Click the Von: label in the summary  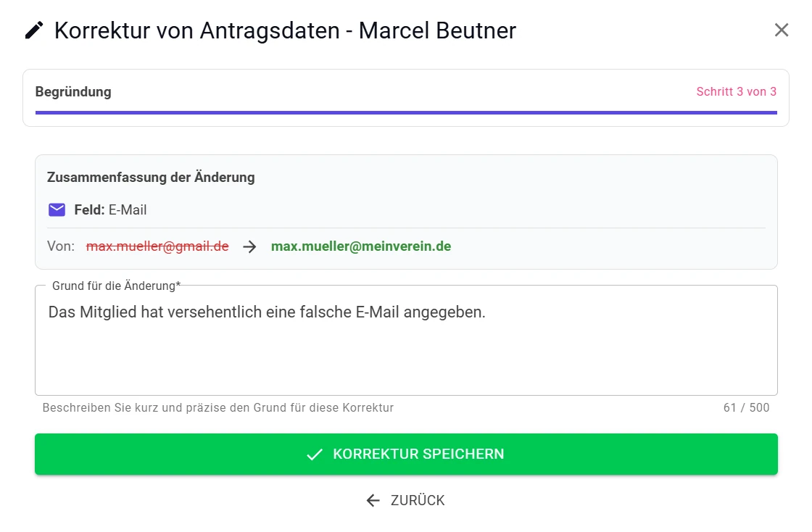point(61,246)
